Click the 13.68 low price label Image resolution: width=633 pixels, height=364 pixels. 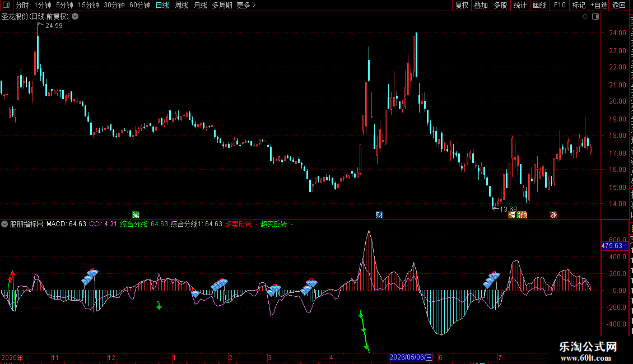[x=508, y=209]
